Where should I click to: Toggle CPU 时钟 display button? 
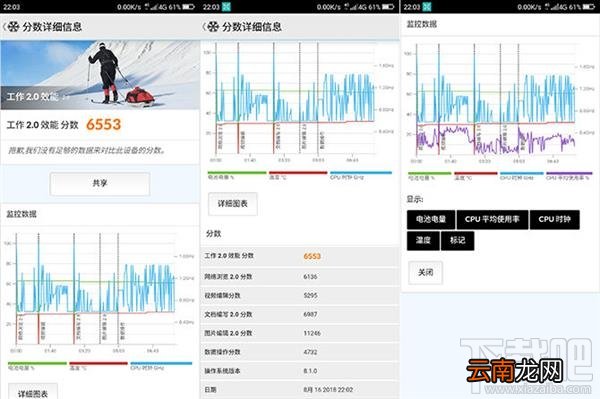pyautogui.click(x=554, y=220)
